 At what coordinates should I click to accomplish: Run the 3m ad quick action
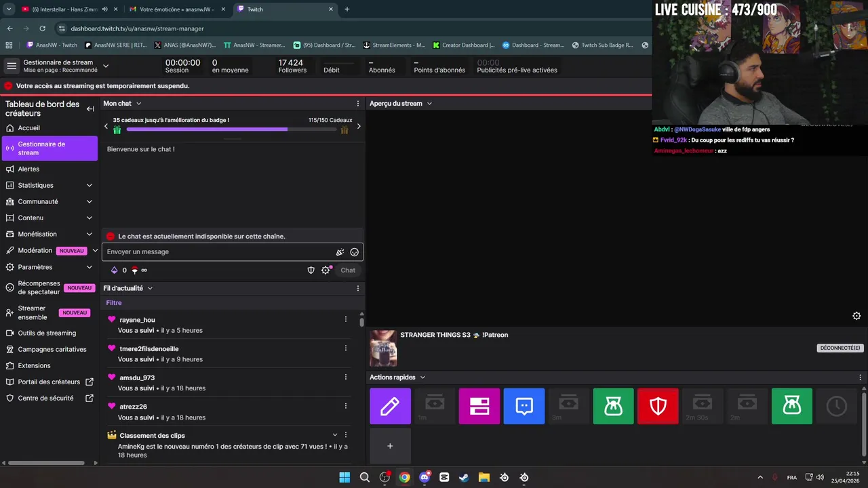point(569,406)
